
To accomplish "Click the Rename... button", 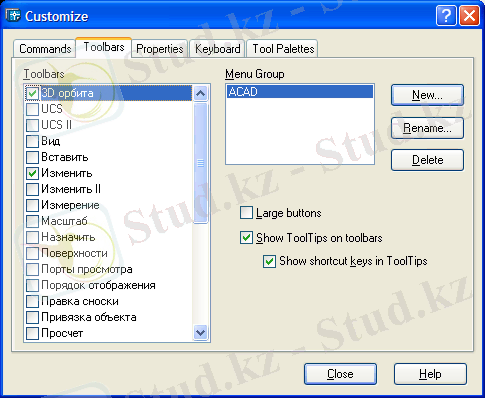I will coord(427,128).
